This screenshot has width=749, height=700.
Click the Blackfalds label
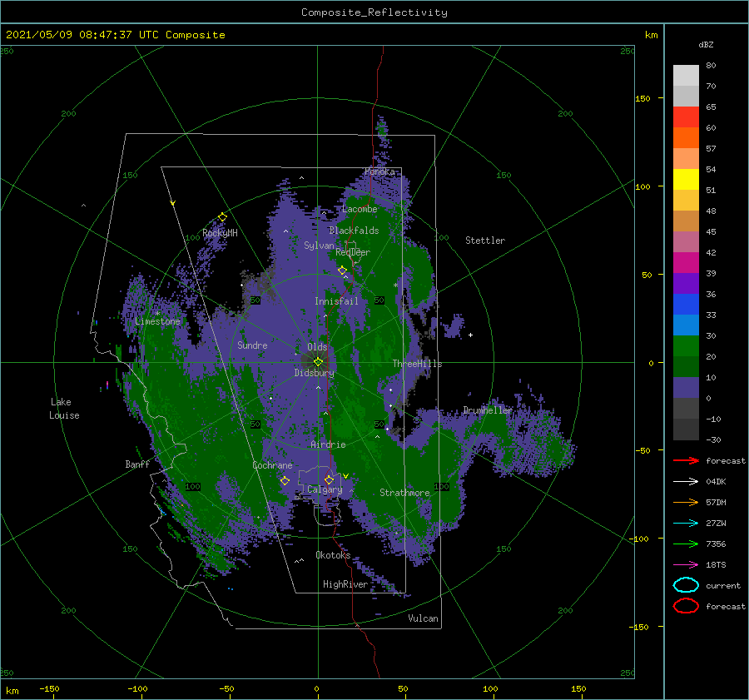click(354, 231)
